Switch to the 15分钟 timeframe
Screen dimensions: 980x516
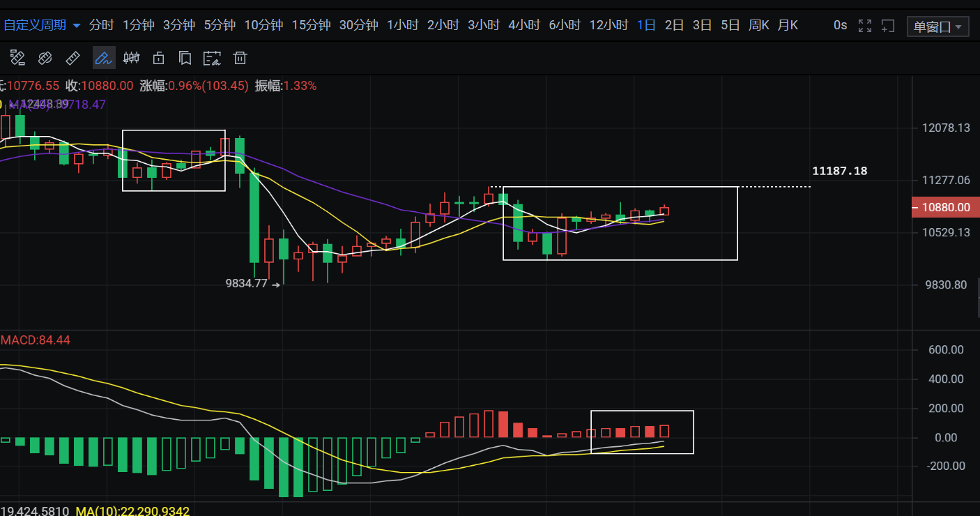pos(311,25)
